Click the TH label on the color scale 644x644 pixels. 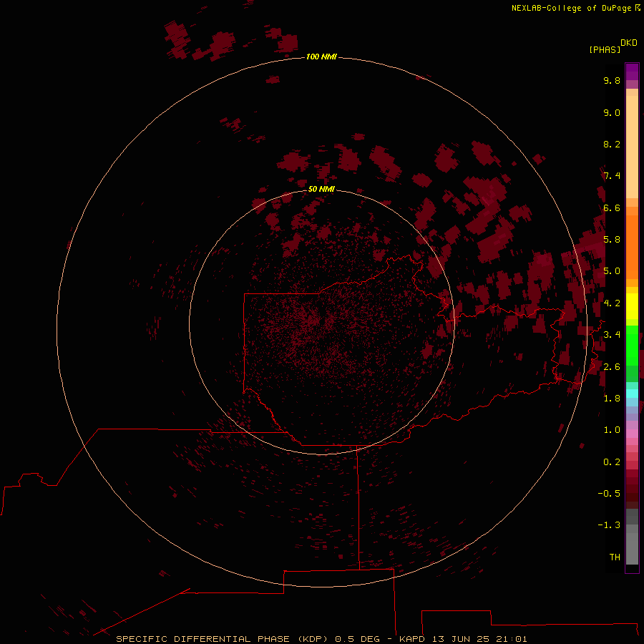615,557
